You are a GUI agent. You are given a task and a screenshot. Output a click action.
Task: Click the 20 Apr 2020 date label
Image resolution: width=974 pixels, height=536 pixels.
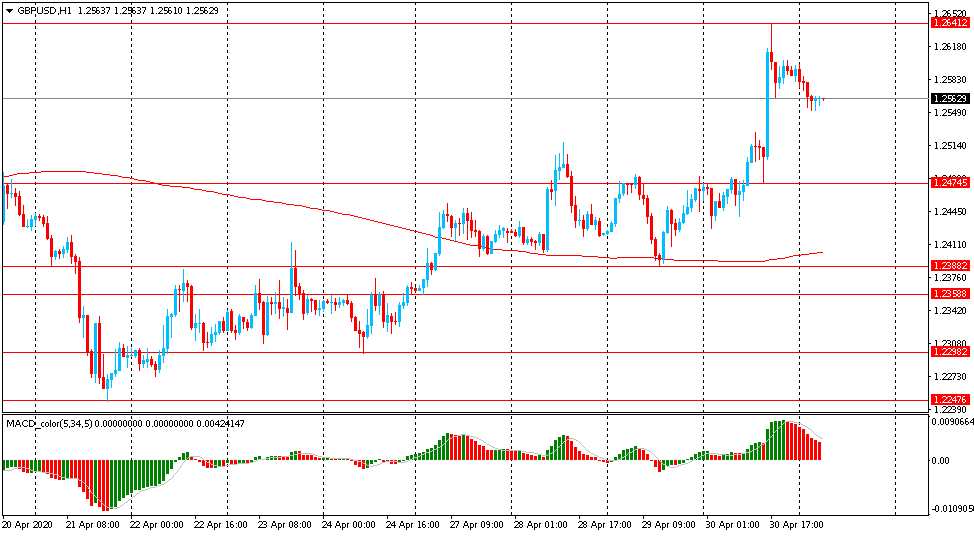(x=28, y=524)
